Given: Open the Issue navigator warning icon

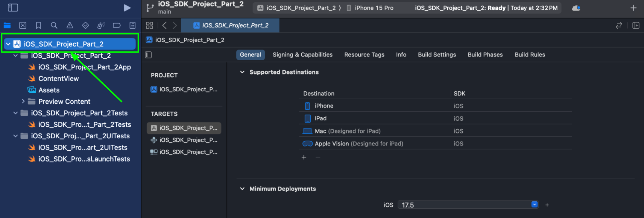Looking at the screenshot, I should click(x=70, y=26).
